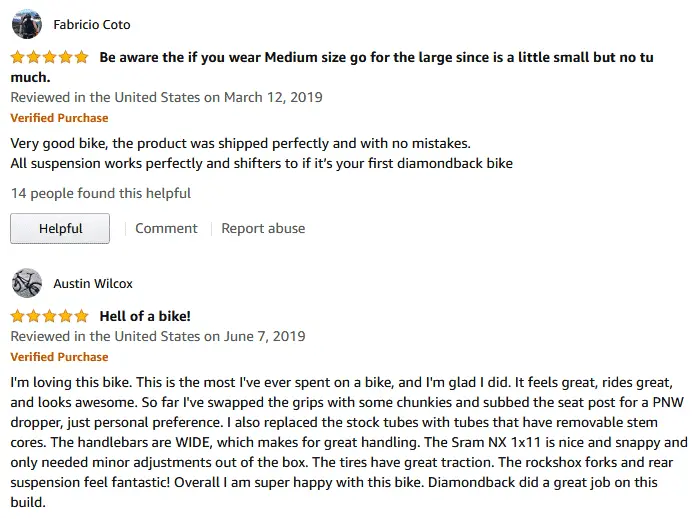Click Fabricio Coto's profile avatar
695x519 pixels.
pos(27,24)
